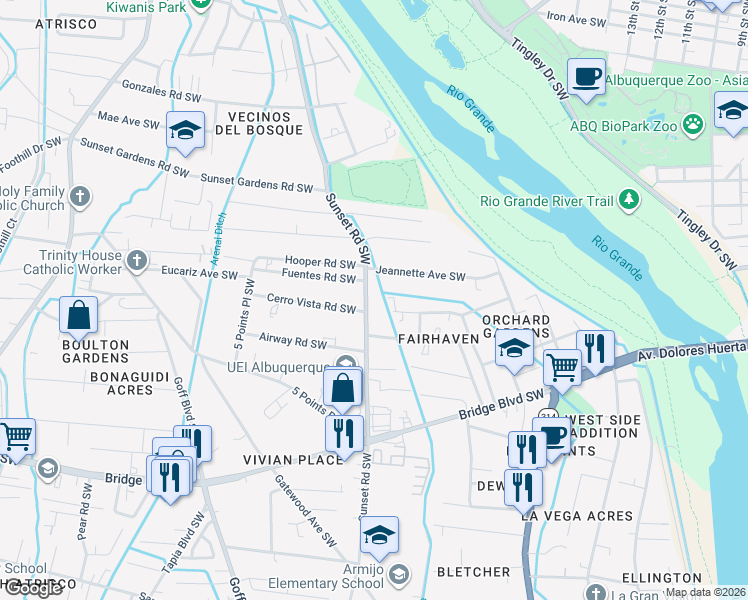Select the shopping cart marker at left edge

pos(16,438)
